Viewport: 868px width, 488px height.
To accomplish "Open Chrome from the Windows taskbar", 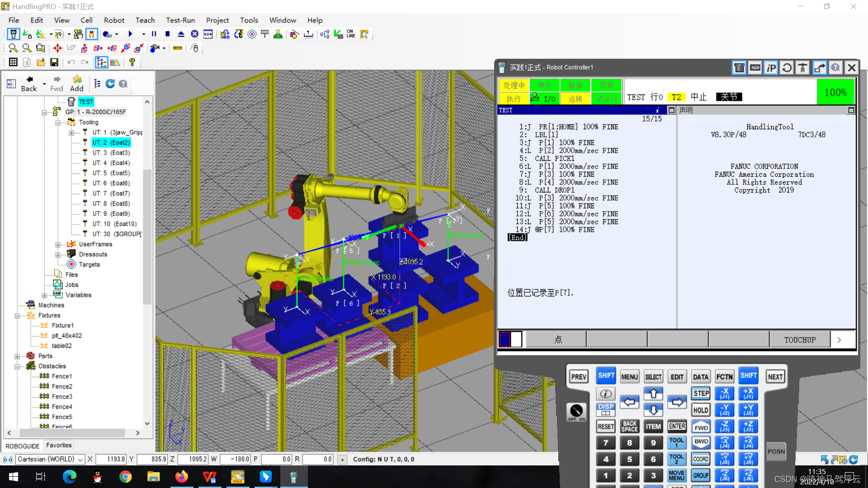I will click(x=126, y=477).
